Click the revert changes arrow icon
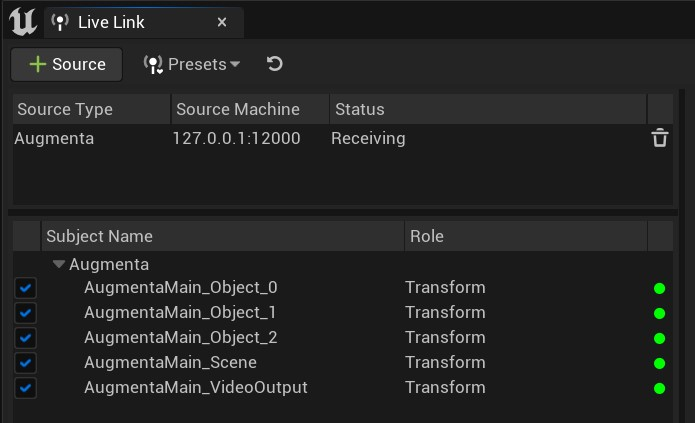695x423 pixels. 274,64
